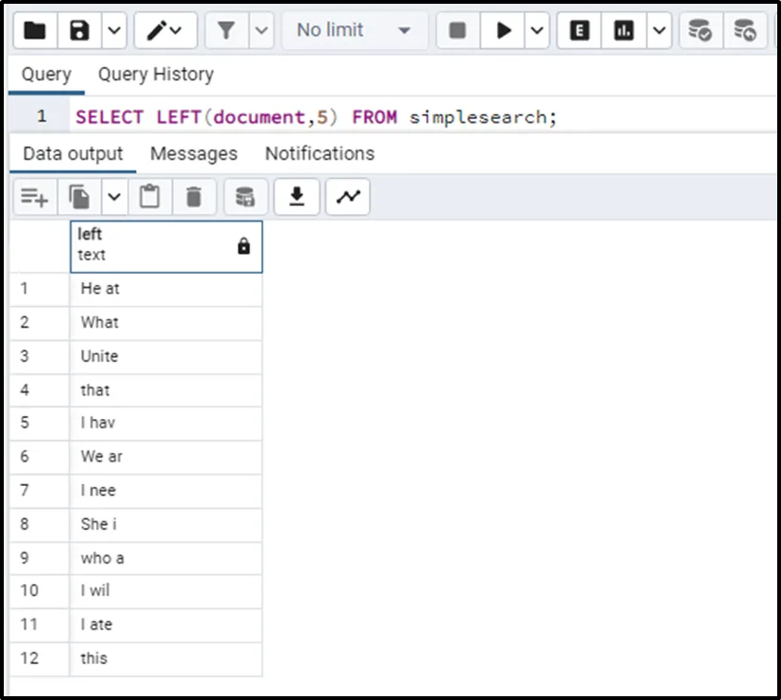Click the Open File folder icon
Screen dimensions: 781x700
[34, 31]
